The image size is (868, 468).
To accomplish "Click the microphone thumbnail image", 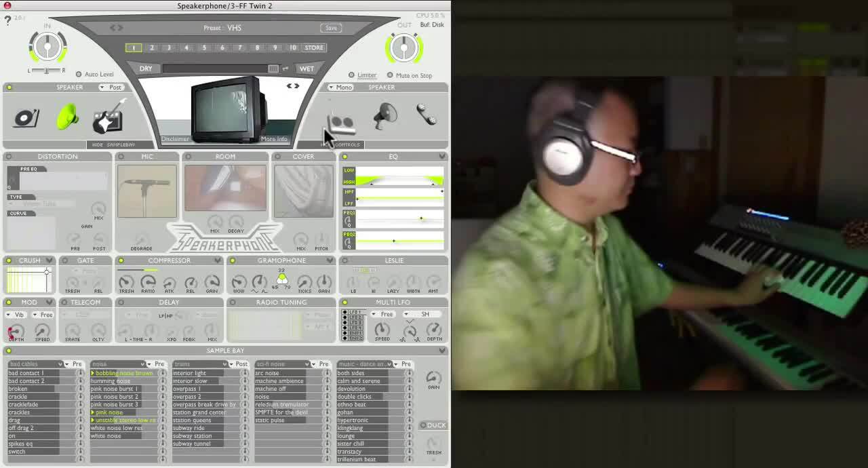I will point(147,191).
